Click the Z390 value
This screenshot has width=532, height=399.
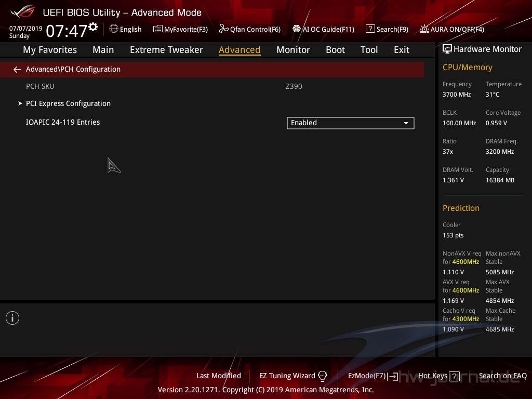coord(294,86)
